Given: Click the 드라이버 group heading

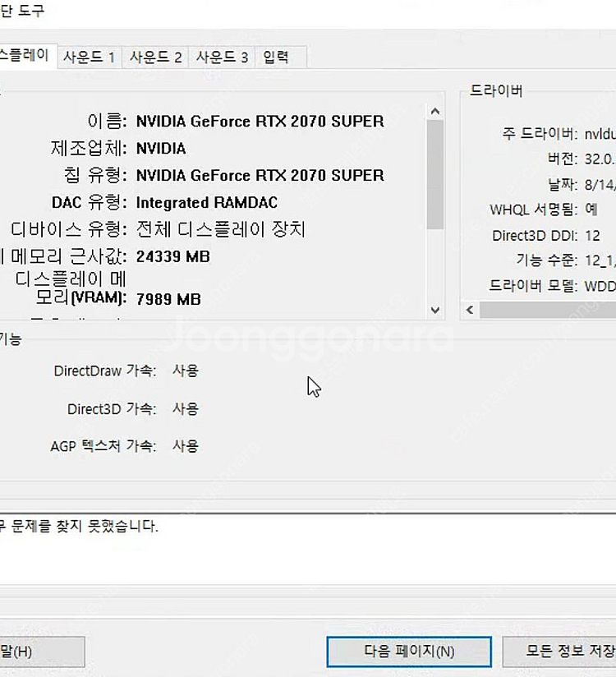Looking at the screenshot, I should 496,90.
